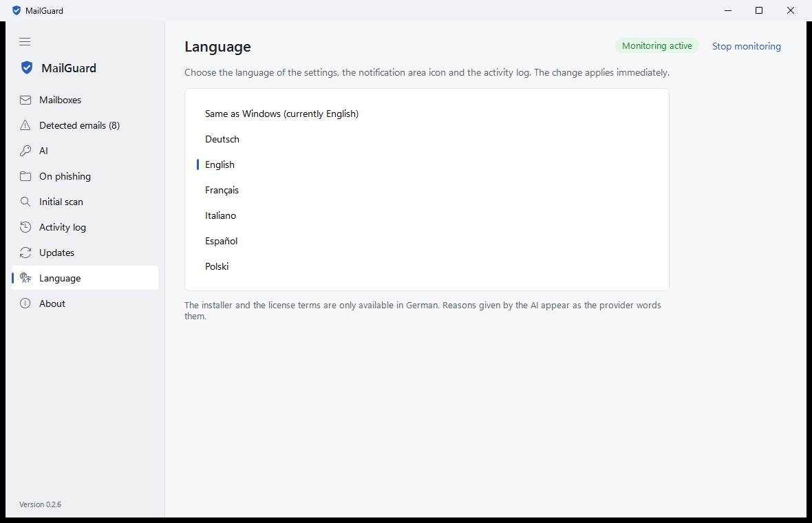This screenshot has height=523, width=812.
Task: Click the Detected emails warning icon
Action: [x=25, y=125]
